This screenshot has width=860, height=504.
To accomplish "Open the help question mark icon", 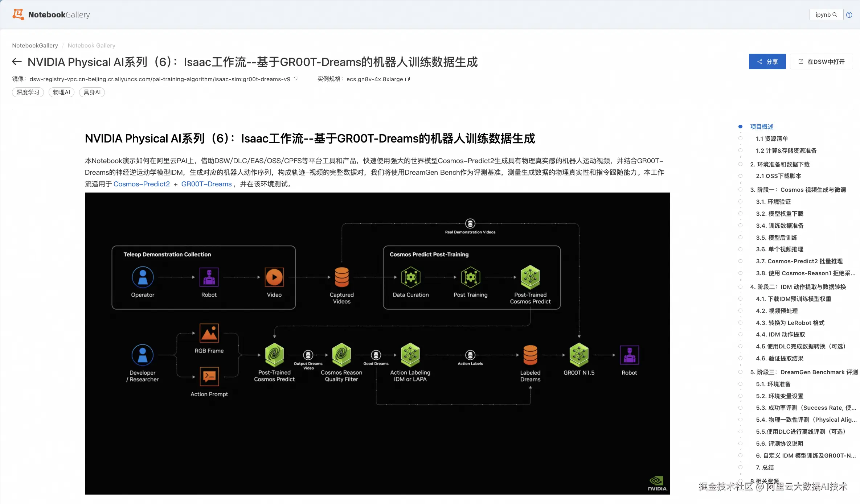I will tap(849, 15).
